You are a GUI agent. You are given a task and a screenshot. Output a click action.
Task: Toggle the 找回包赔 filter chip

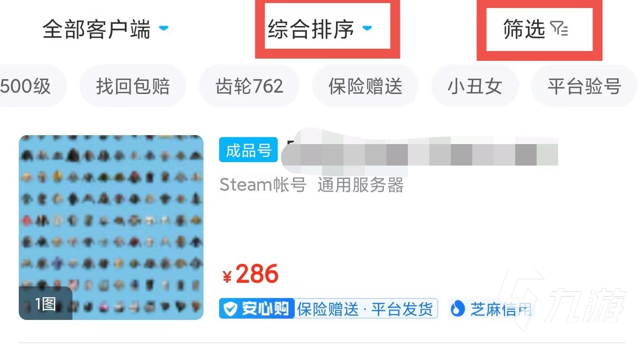pyautogui.click(x=133, y=86)
